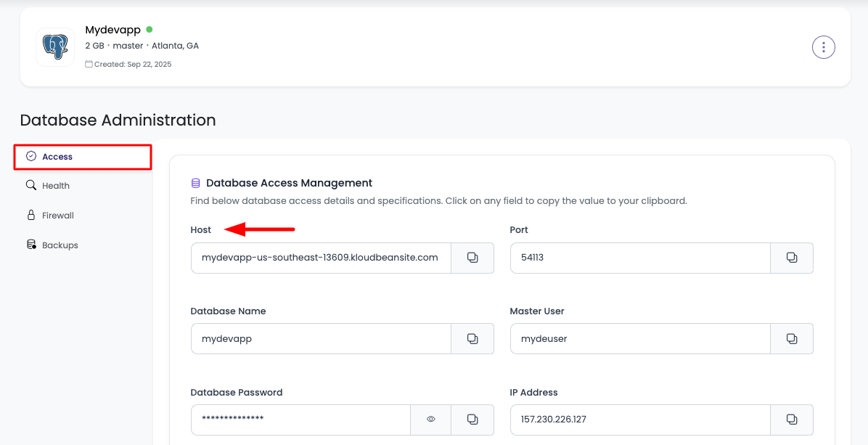Click the magnifier icon next to Health
Viewport: 868px width, 445px height.
(31, 185)
